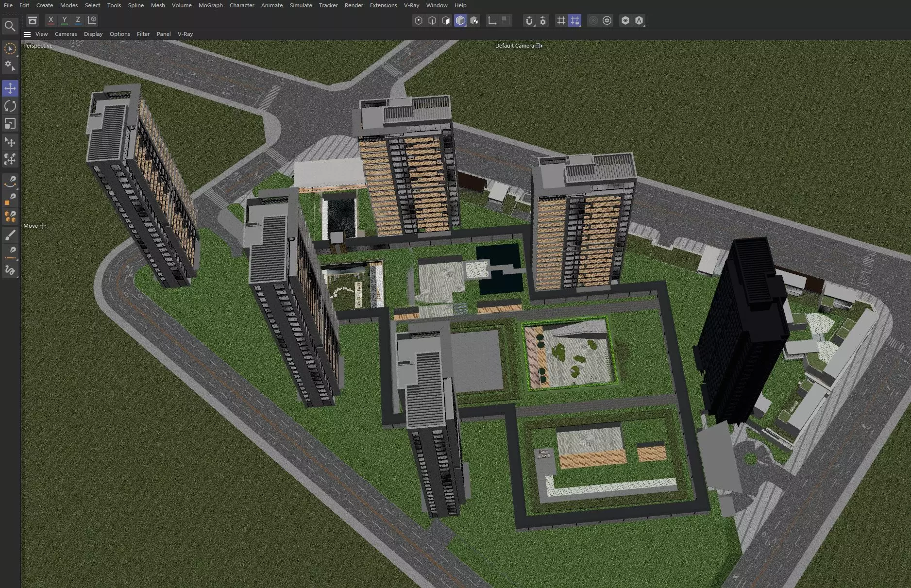Toggle magnet Enable Snap

pyautogui.click(x=529, y=20)
